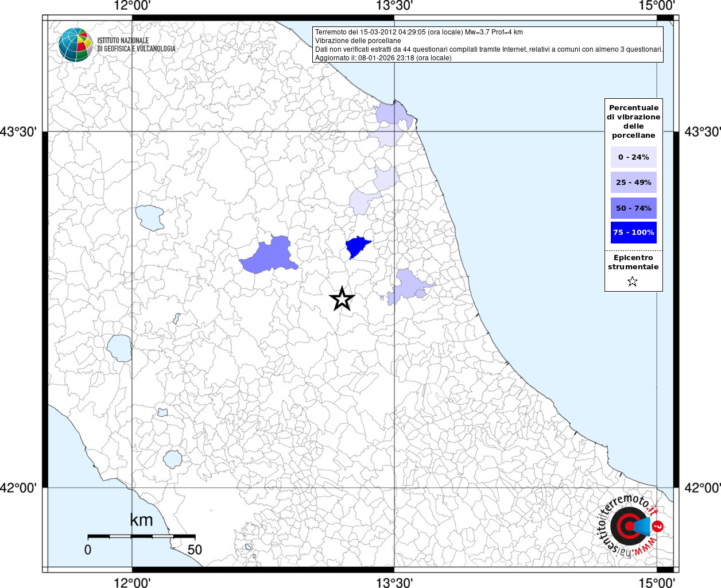Click Lake Bolsena on the map
Screen dimensions: 721x588
coord(119,349)
